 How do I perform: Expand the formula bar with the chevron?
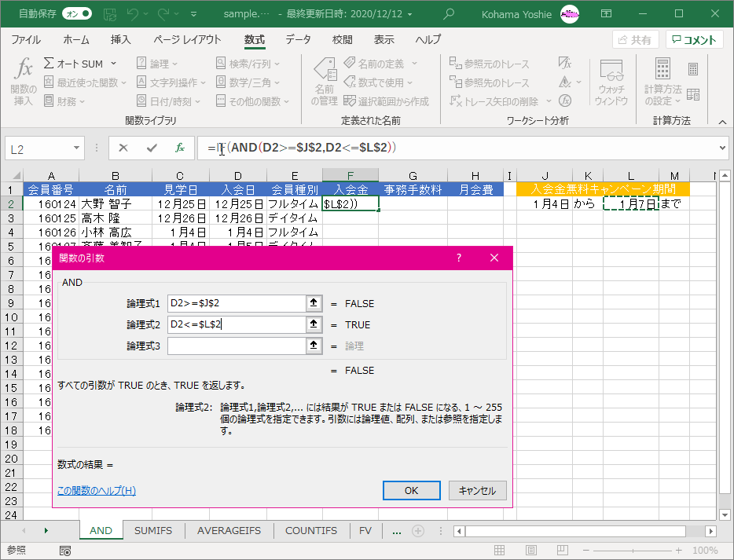722,148
